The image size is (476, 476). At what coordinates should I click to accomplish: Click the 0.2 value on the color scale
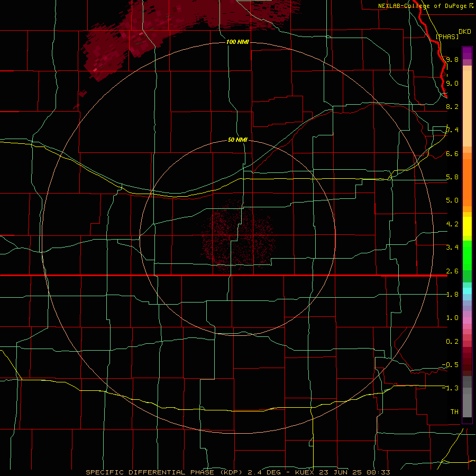tap(452, 342)
